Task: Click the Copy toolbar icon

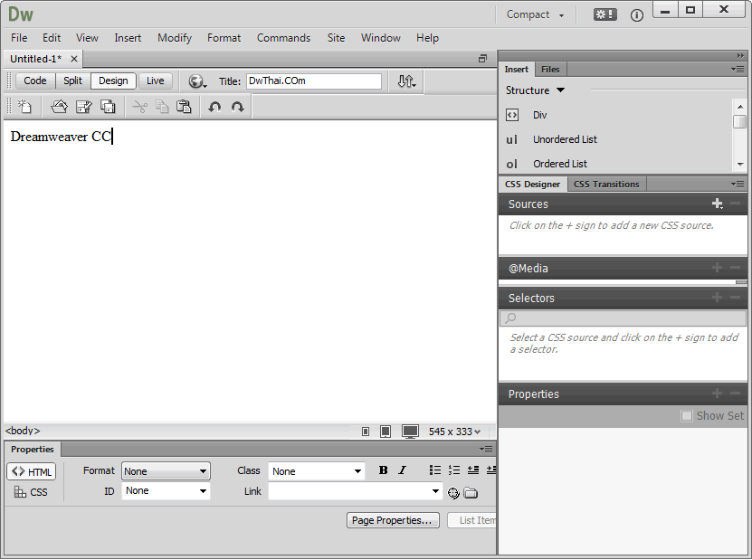Action: 162,107
